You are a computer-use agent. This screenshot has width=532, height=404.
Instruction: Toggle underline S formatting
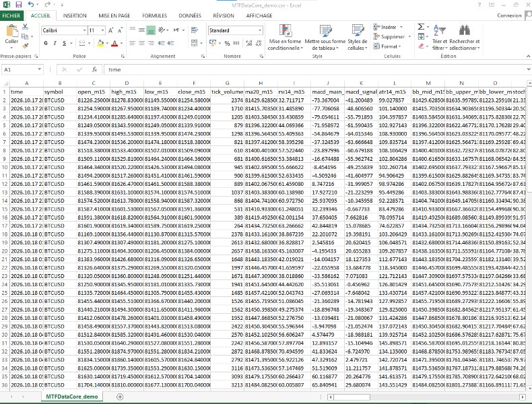pyautogui.click(x=64, y=43)
